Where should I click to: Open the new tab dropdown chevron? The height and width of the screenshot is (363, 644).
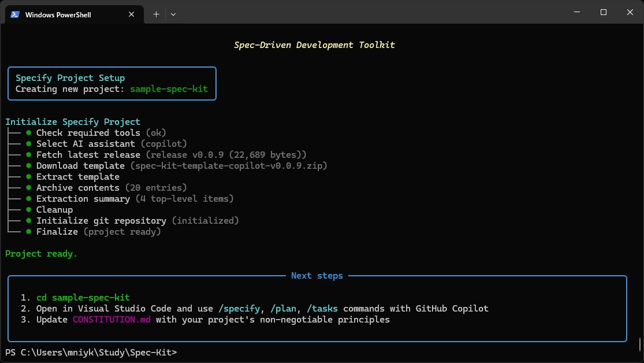(x=173, y=14)
